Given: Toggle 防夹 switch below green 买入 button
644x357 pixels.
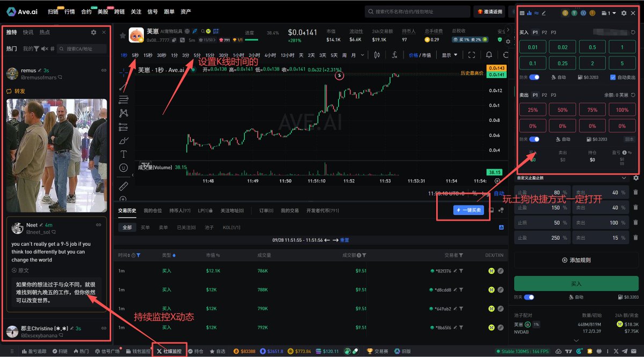Looking at the screenshot, I should [529, 297].
